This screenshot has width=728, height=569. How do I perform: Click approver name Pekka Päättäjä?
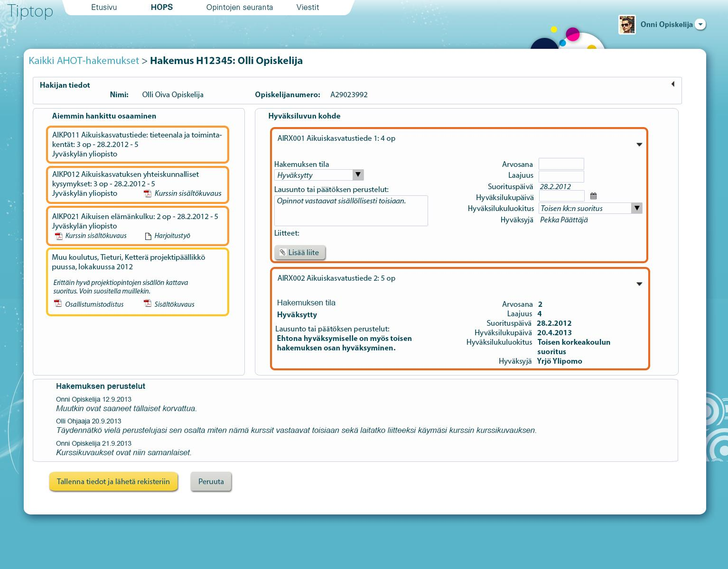pyautogui.click(x=564, y=220)
